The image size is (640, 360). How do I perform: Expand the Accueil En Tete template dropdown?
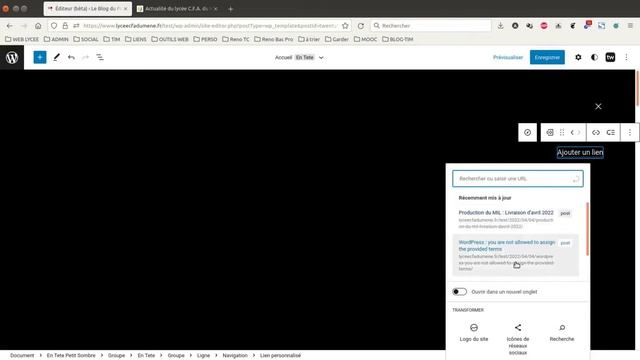pos(321,58)
